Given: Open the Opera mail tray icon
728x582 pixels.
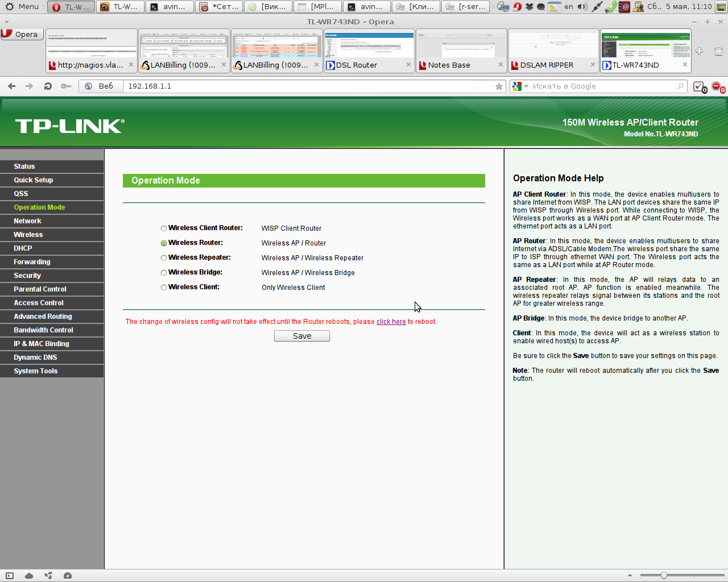Looking at the screenshot, I should point(517,7).
